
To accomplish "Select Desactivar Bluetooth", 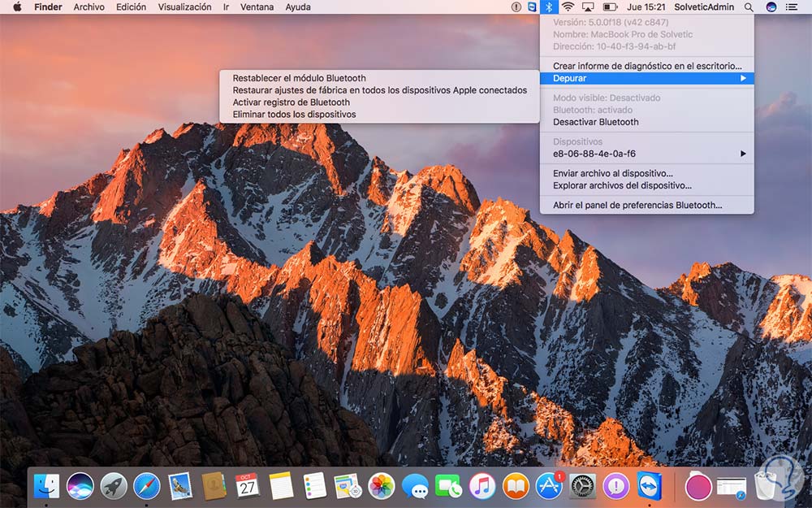I will pyautogui.click(x=647, y=122).
